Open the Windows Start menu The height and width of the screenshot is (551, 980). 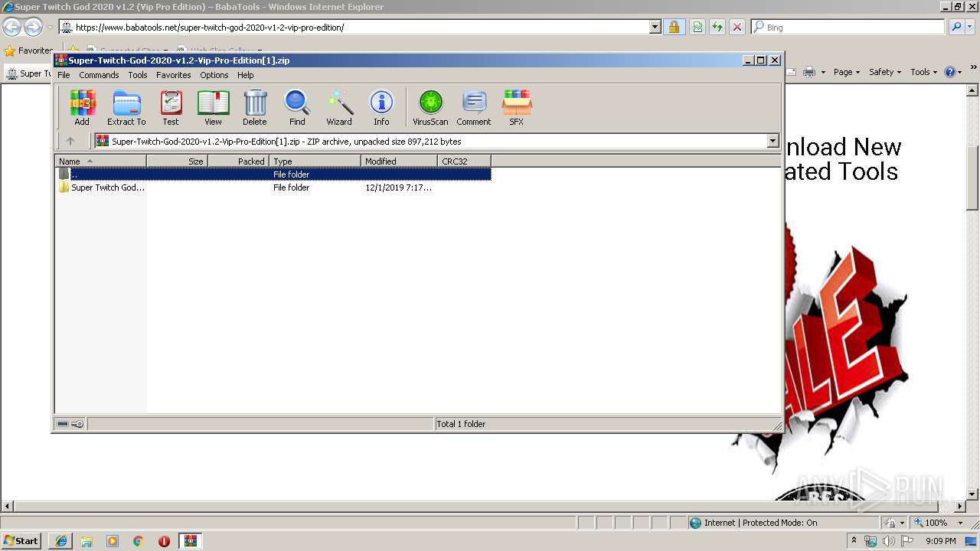pos(21,541)
